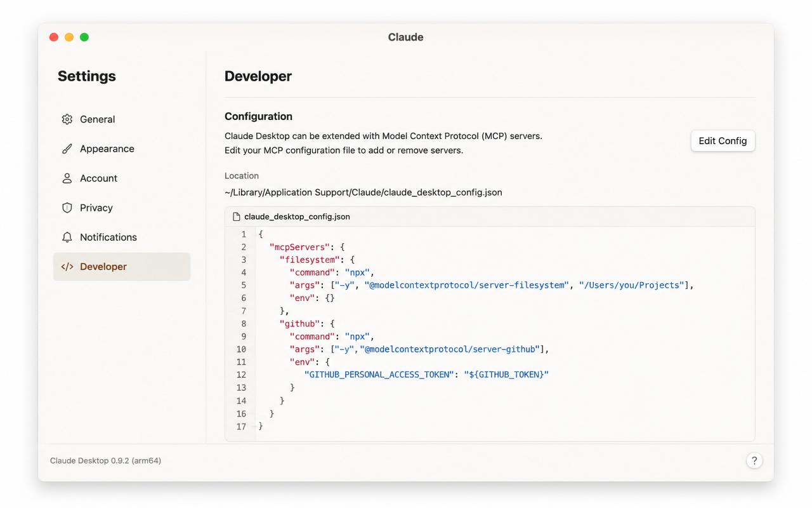Click the "env" key on line 6
Viewport: 812px width, 508px height.
click(302, 298)
